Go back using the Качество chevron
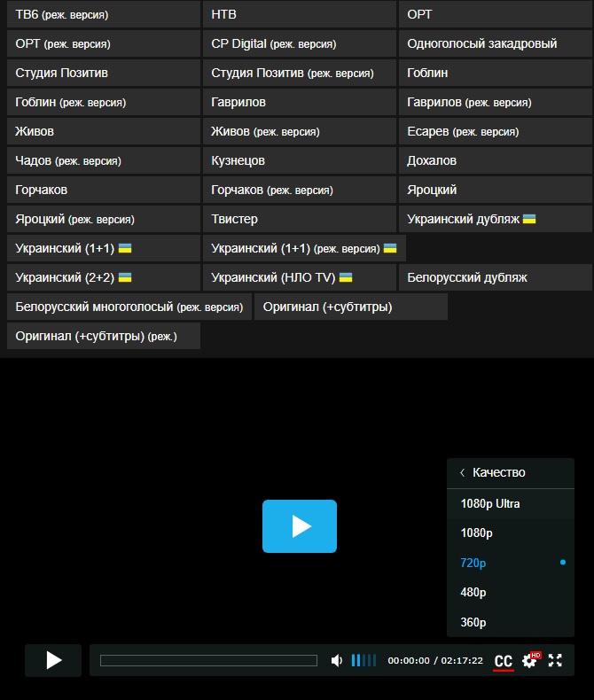The height and width of the screenshot is (700, 594). [x=463, y=472]
